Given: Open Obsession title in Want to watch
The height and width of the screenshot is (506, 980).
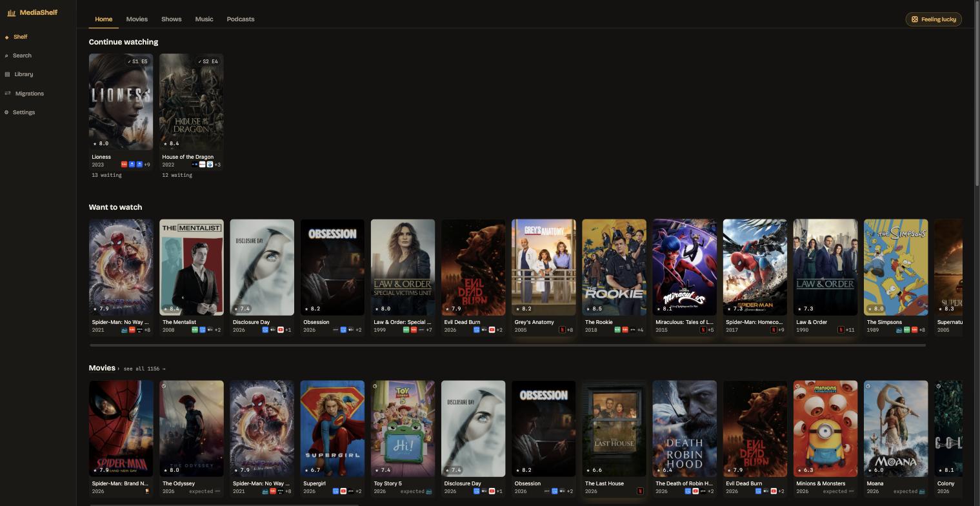Looking at the screenshot, I should [316, 322].
